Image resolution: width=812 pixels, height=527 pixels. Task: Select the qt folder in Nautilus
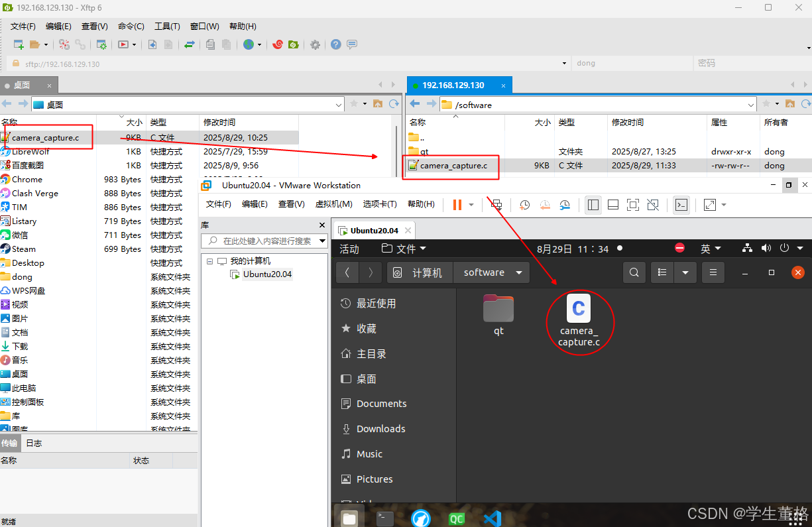pyautogui.click(x=498, y=315)
